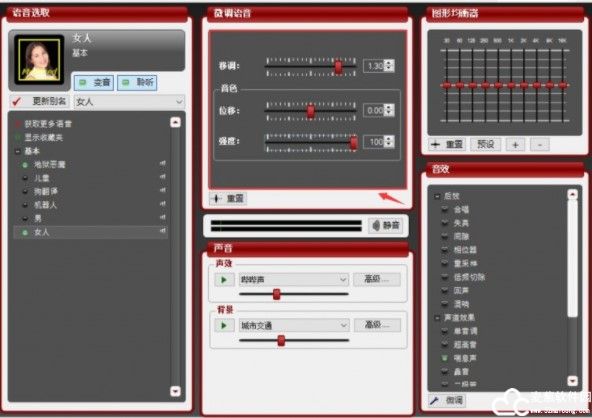Open the 城市交通 background dropdown
The width and height of the screenshot is (592, 418).
click(x=294, y=325)
